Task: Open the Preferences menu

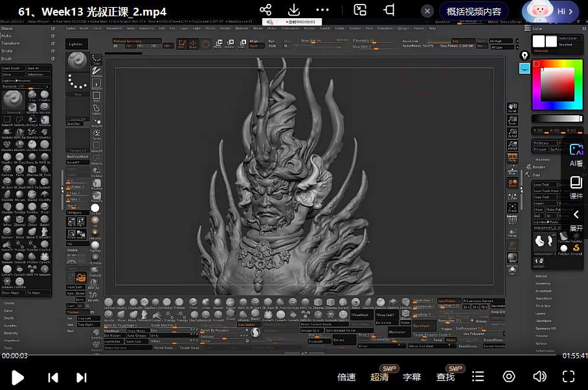Action: pyautogui.click(x=288, y=28)
